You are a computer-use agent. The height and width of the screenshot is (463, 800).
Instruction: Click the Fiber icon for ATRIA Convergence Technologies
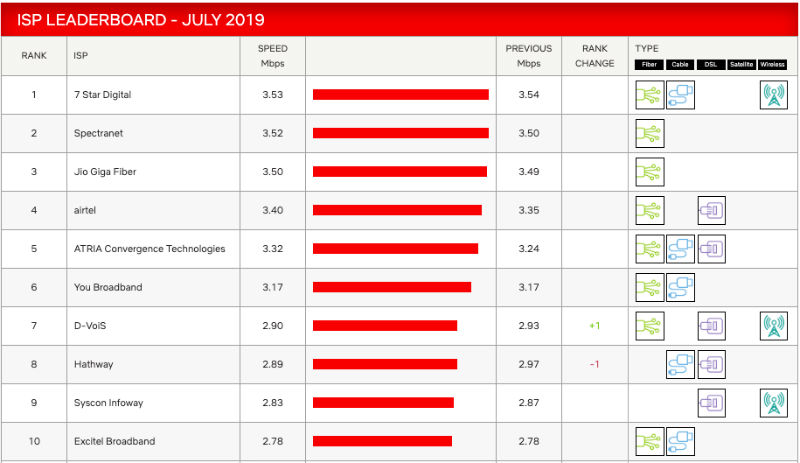pos(649,249)
